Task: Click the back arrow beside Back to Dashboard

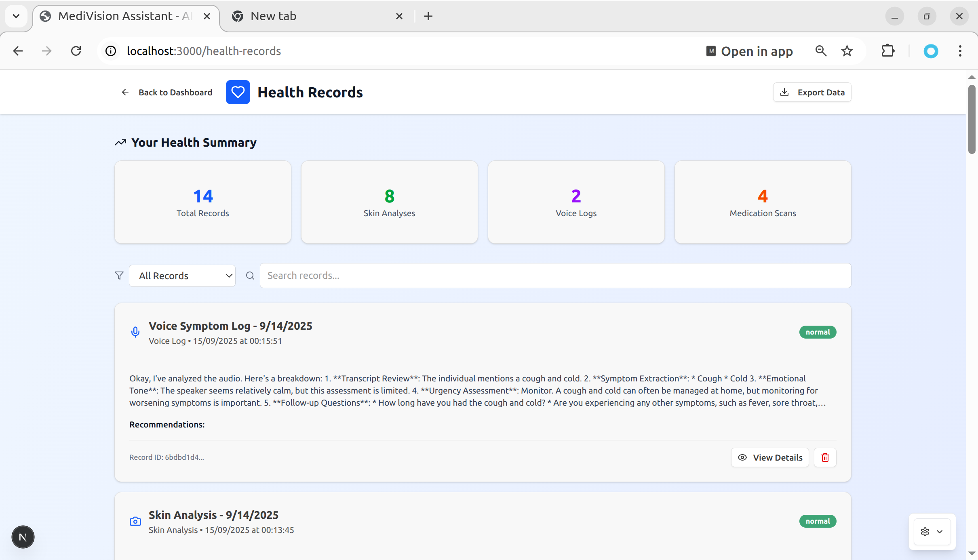Action: pos(125,92)
